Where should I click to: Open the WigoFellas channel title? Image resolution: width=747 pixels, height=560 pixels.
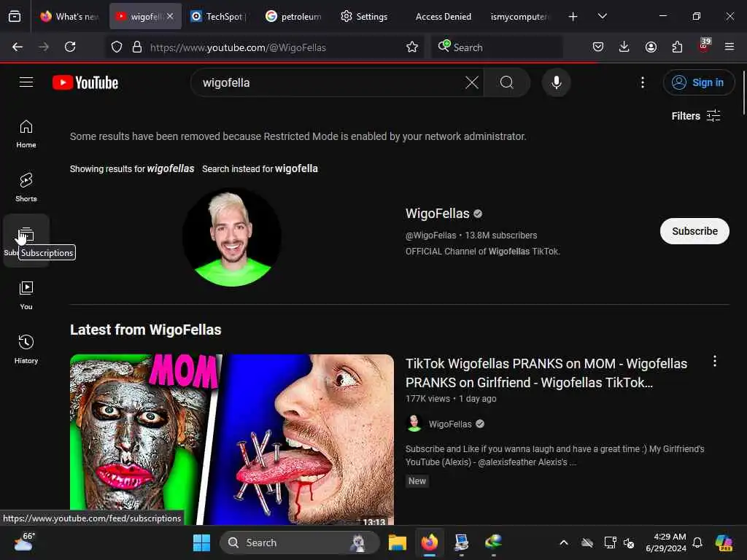[438, 214]
